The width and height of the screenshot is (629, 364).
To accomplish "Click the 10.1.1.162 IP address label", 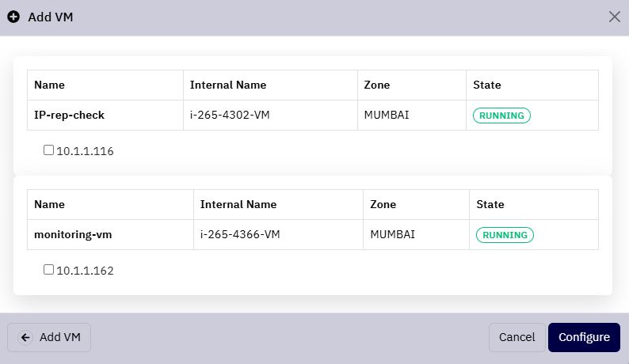I will [85, 271].
